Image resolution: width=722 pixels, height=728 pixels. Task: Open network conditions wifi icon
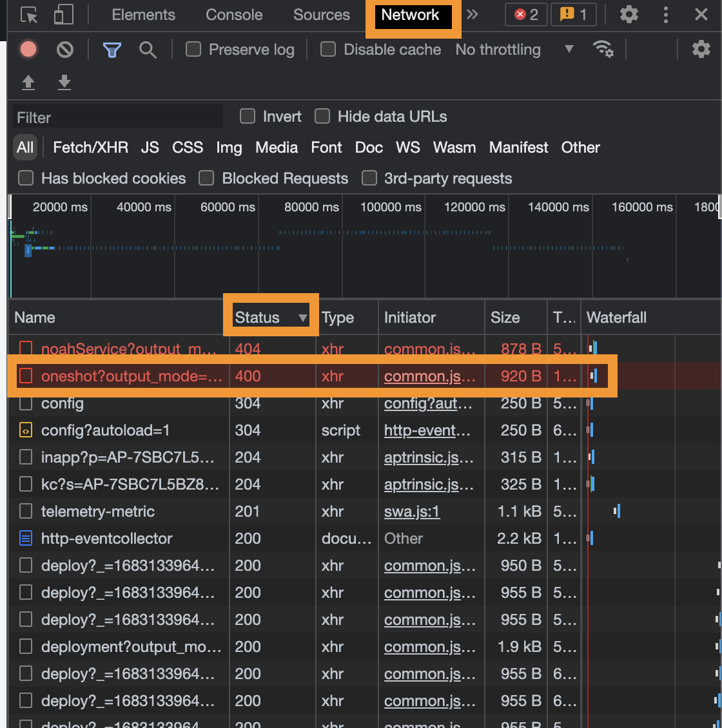click(x=603, y=50)
